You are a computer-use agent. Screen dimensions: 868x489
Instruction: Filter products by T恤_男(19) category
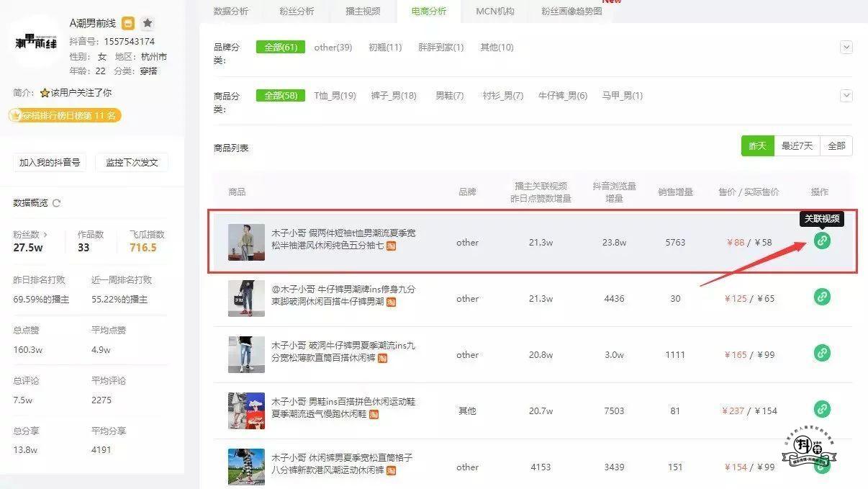tap(335, 96)
